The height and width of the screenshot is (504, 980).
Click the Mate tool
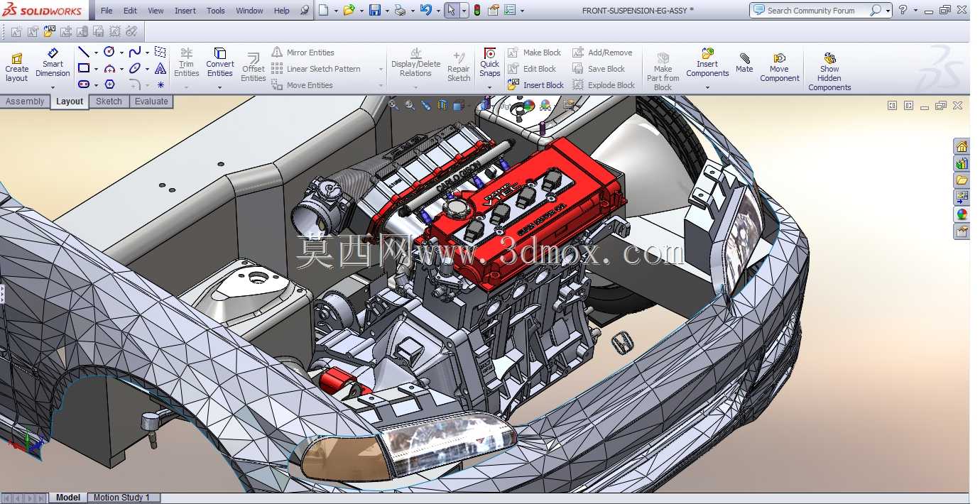click(744, 63)
